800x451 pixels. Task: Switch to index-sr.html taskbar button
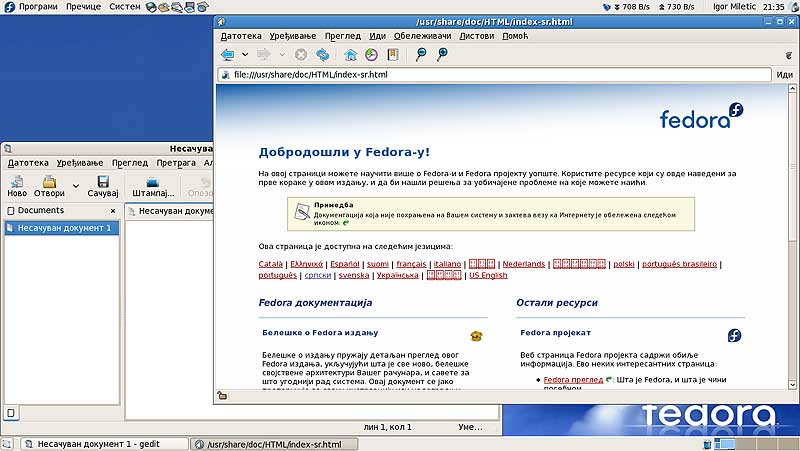click(274, 444)
